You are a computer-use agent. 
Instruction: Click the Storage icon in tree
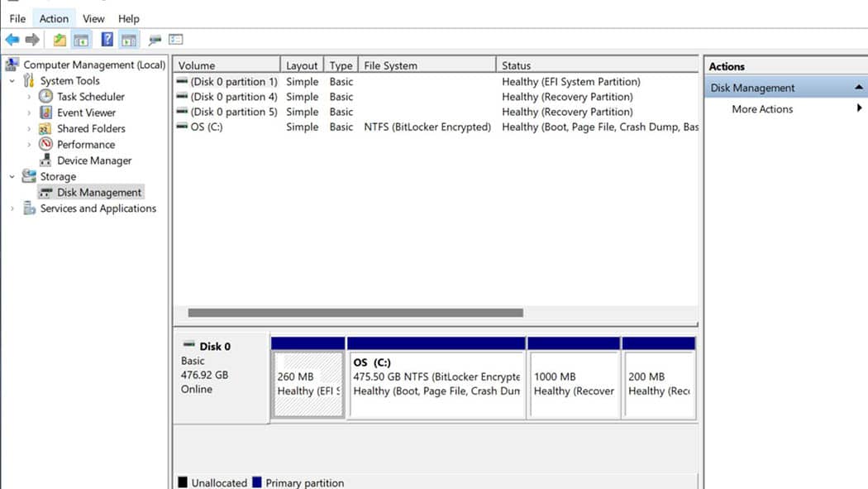click(29, 176)
